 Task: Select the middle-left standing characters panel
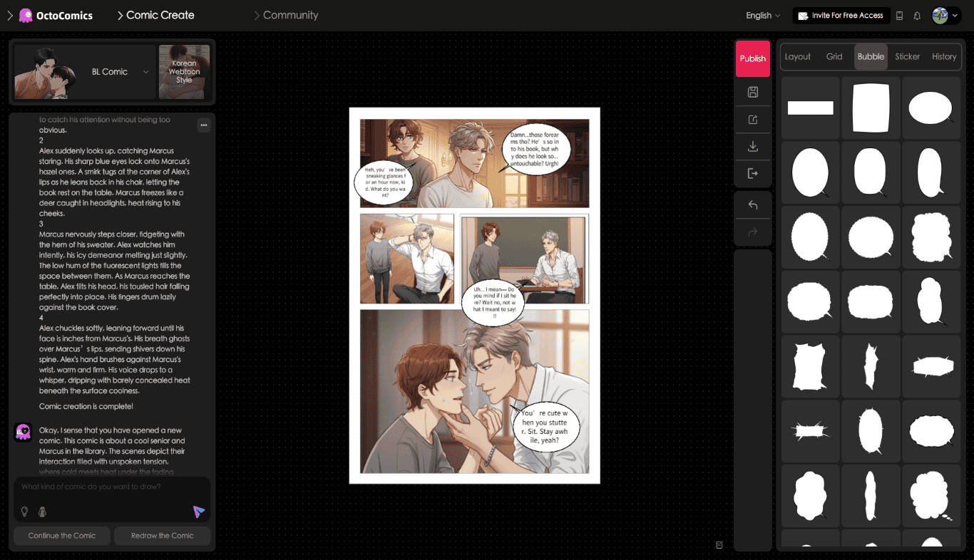(x=406, y=259)
